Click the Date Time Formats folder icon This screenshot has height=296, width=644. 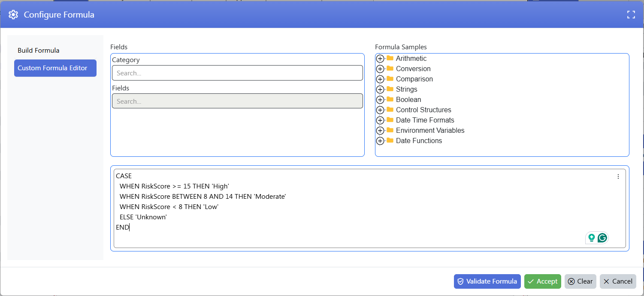coord(390,120)
